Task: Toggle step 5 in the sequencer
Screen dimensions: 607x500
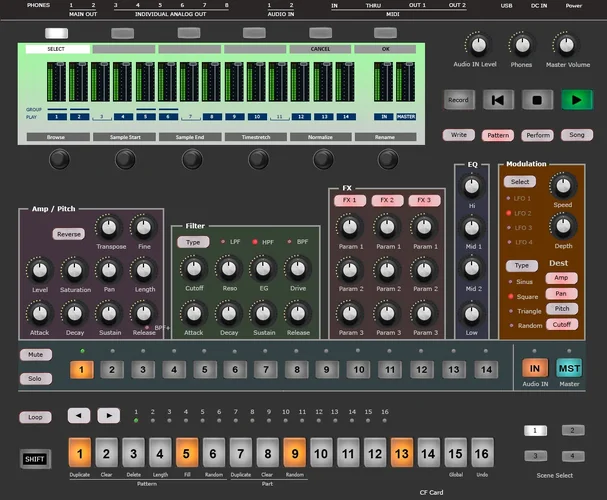Action: (187, 453)
